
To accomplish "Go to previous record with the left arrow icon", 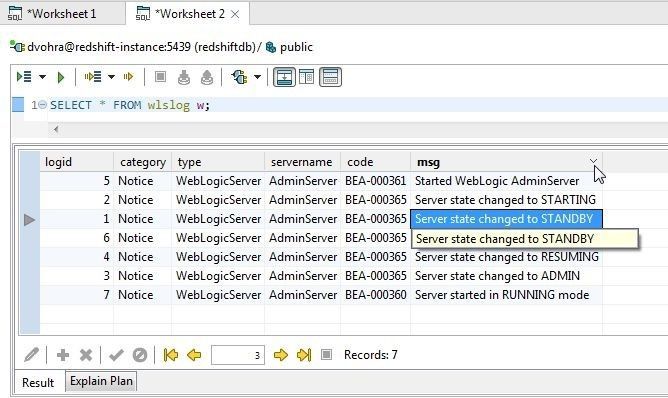I will [x=194, y=355].
